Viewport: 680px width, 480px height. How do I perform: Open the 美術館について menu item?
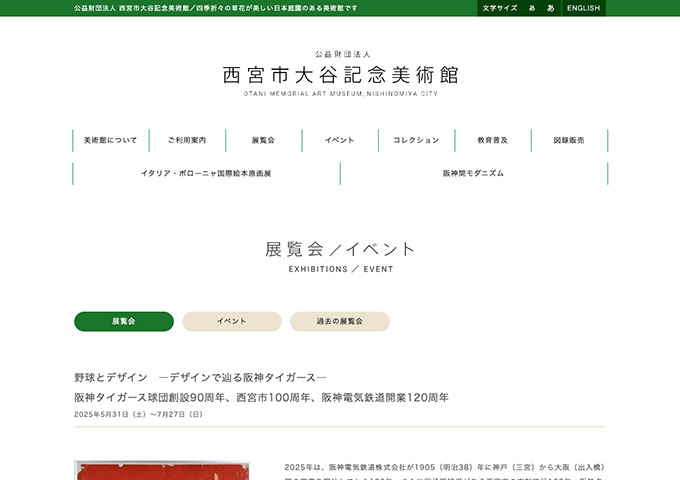point(111,140)
